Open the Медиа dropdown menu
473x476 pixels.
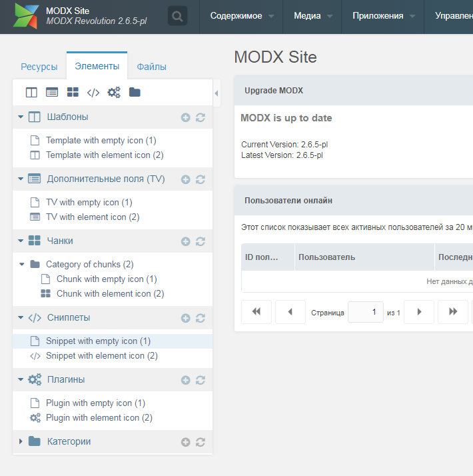click(x=312, y=16)
